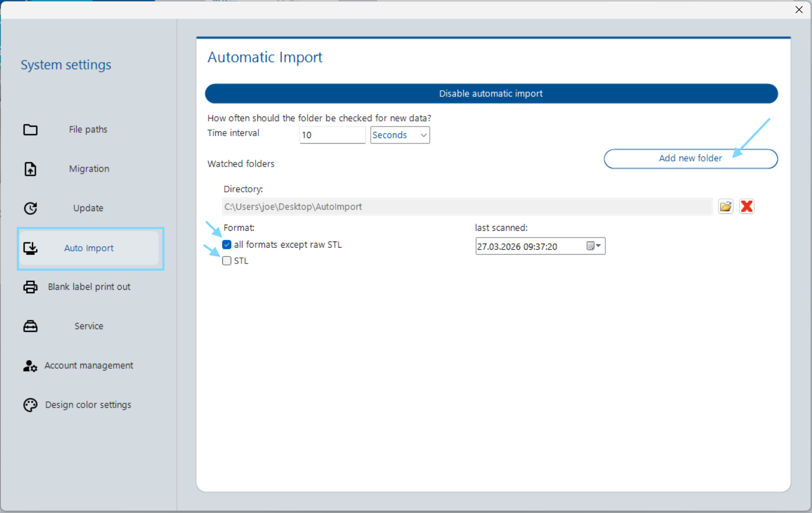
Task: Select the File paths folder icon
Action: pyautogui.click(x=30, y=130)
